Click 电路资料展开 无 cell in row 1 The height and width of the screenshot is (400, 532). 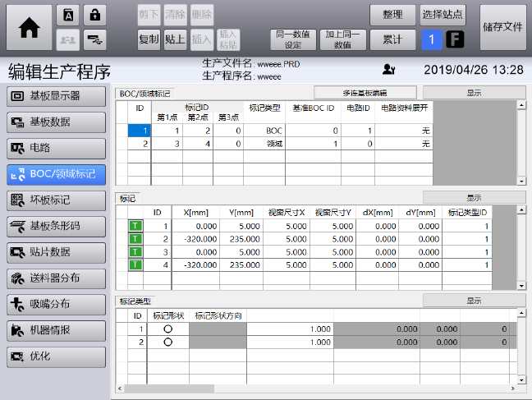(x=404, y=131)
